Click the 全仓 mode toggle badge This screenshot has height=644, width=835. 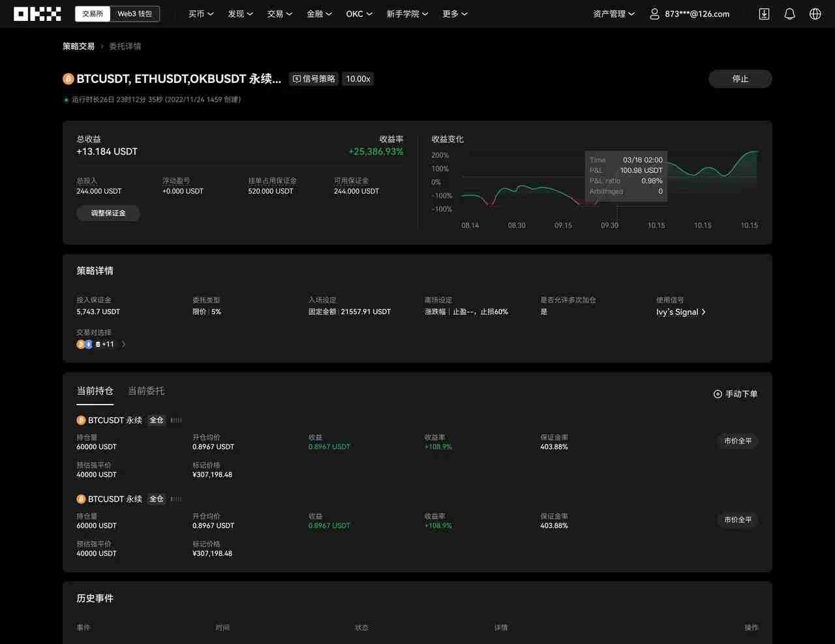click(x=156, y=420)
